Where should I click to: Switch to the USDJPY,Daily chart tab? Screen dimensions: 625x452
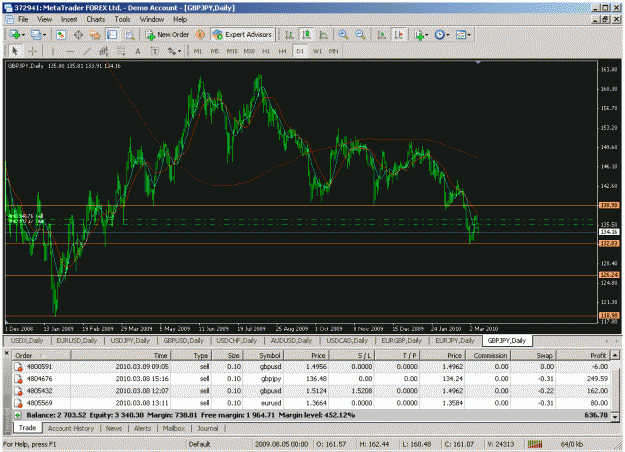click(x=130, y=340)
